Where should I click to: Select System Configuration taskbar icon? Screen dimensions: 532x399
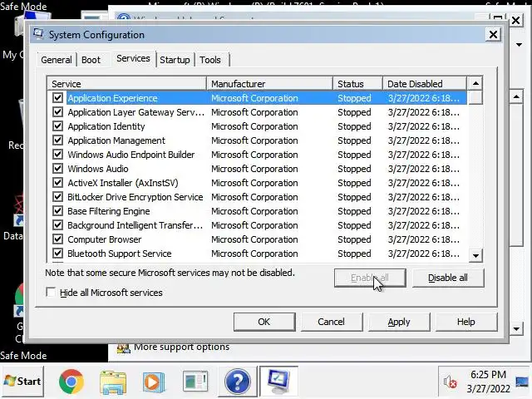(x=279, y=382)
